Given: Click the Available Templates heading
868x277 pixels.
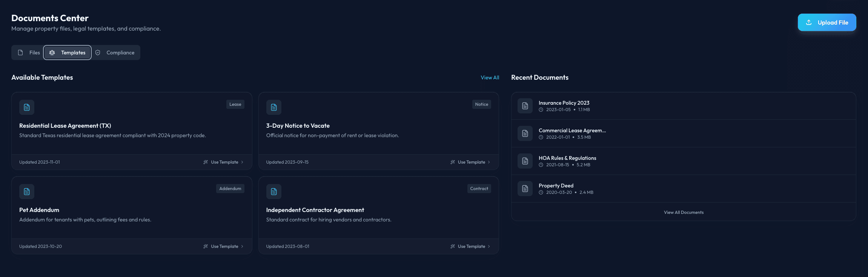Looking at the screenshot, I should 42,77.
